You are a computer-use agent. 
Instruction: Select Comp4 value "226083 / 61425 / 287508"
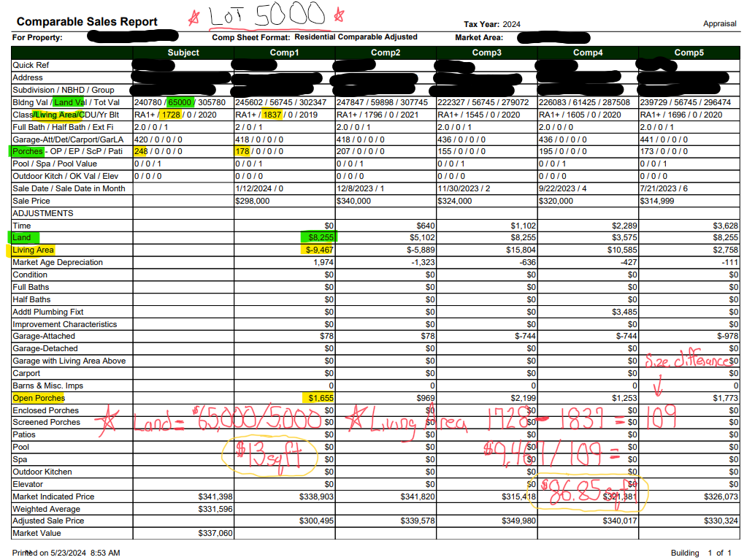point(585,102)
